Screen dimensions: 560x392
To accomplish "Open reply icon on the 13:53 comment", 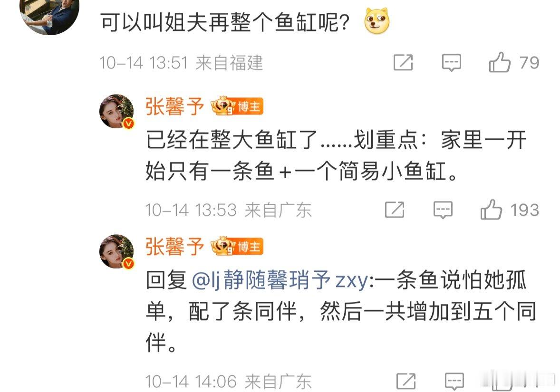I will tap(443, 210).
